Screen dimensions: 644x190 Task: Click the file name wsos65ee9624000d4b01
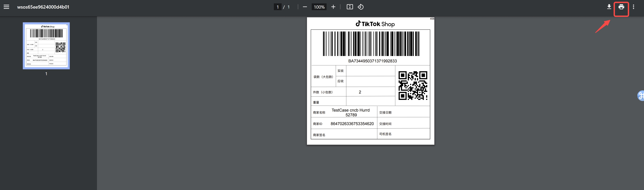pos(43,7)
